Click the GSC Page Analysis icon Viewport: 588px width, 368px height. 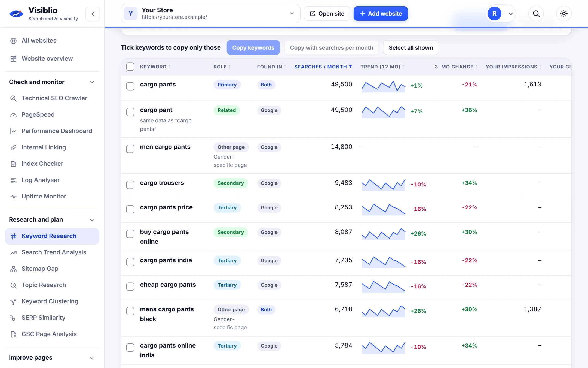coord(13,334)
